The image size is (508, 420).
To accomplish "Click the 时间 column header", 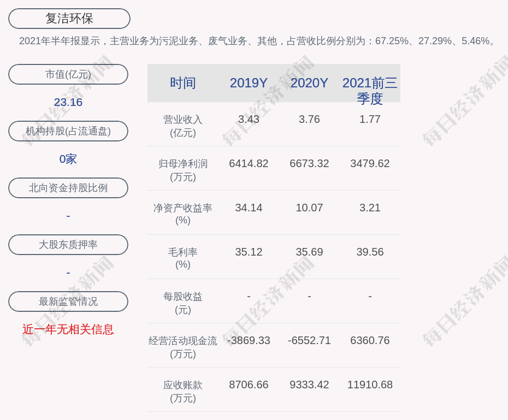I will (x=183, y=83).
